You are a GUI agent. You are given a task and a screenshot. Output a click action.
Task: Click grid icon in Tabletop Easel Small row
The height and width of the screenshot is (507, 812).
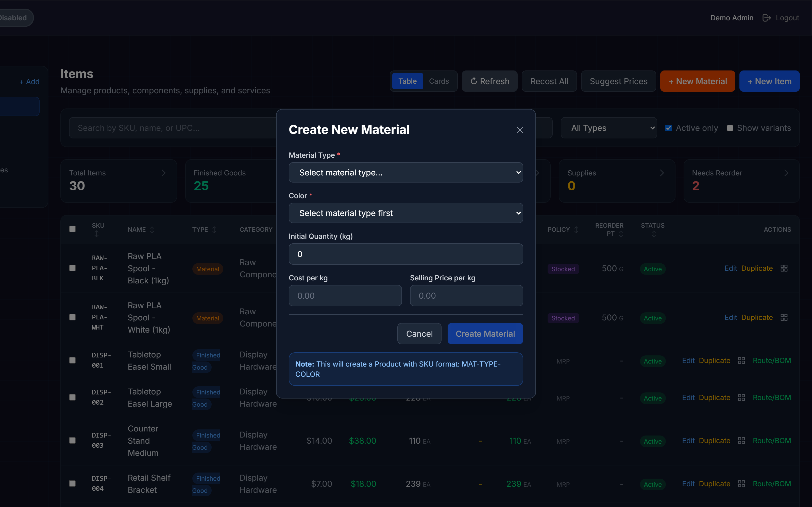[x=741, y=360]
